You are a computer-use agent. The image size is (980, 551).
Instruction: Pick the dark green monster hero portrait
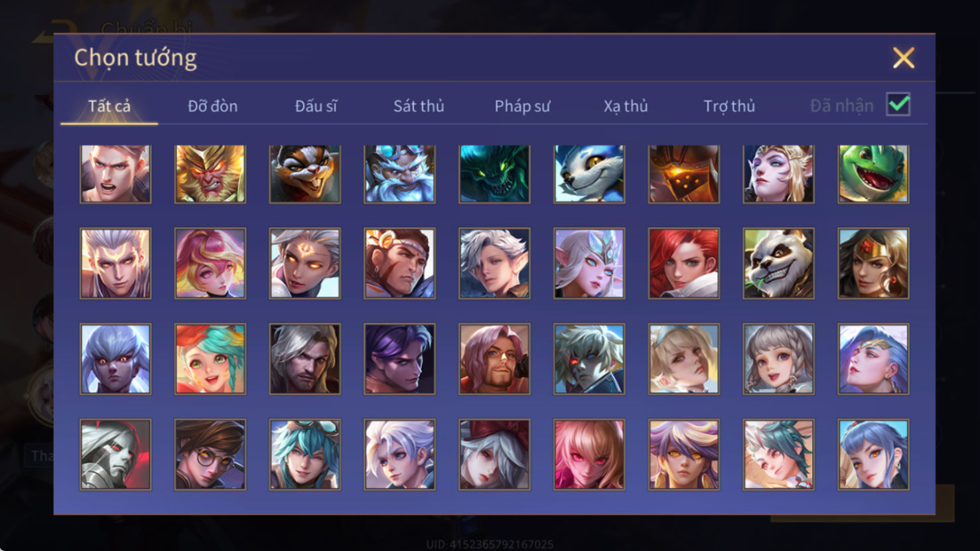[494, 174]
